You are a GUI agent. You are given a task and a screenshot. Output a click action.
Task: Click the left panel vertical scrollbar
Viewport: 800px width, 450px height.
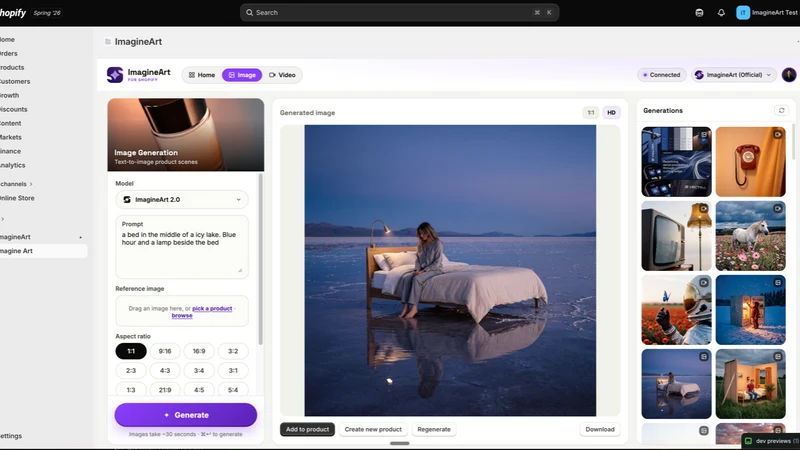(x=261, y=259)
